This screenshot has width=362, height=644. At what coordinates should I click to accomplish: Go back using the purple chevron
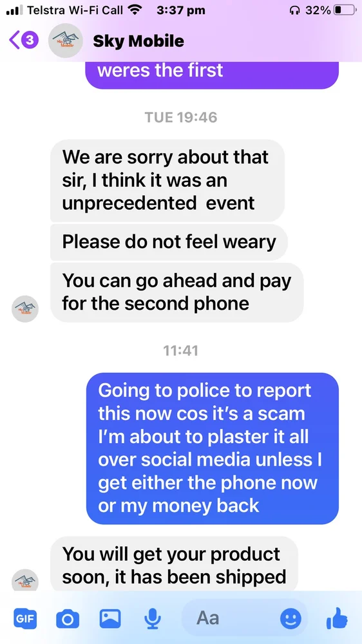pyautogui.click(x=14, y=40)
